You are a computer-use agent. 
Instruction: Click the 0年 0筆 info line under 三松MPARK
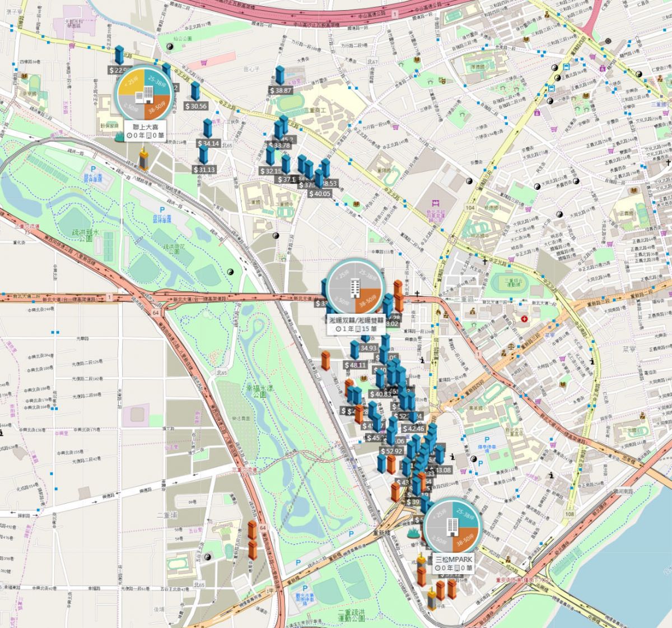coord(454,567)
